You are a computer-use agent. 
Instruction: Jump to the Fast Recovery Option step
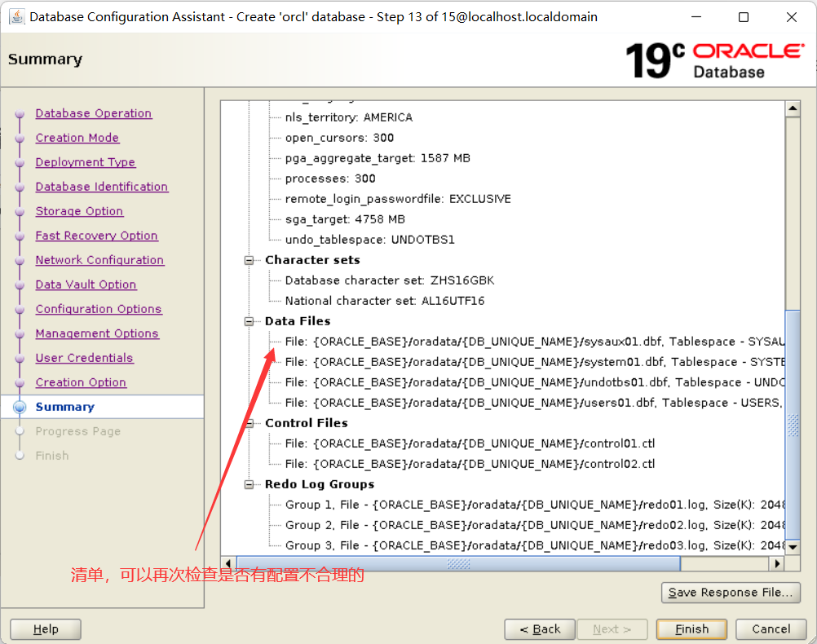[x=96, y=236]
